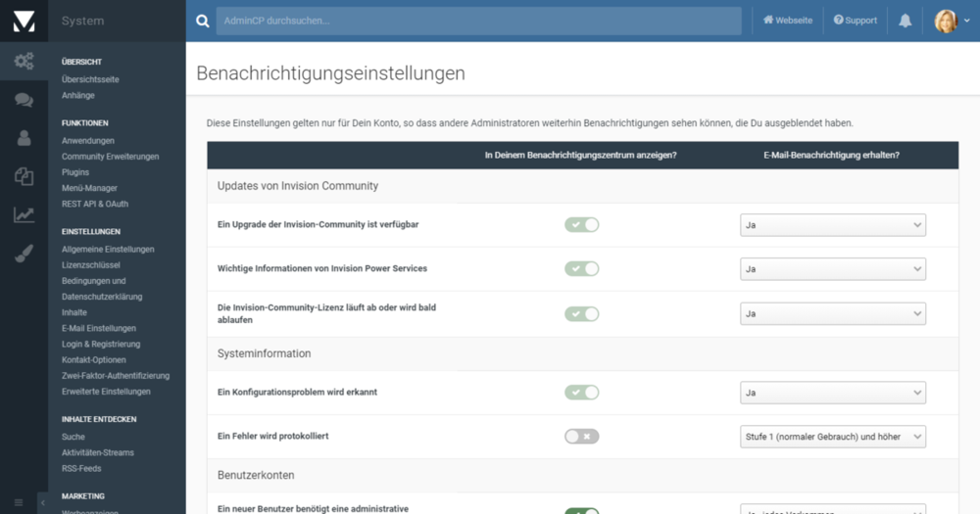Expand the 'Stufe 1 (normaler Gebrauch)' dropdown
980x514 pixels.
point(832,437)
